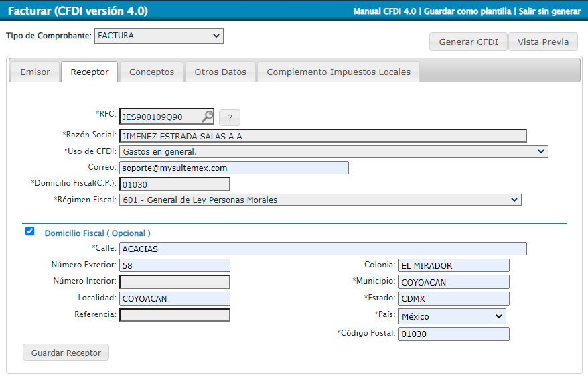Switch to the Emisor tab

[35, 72]
